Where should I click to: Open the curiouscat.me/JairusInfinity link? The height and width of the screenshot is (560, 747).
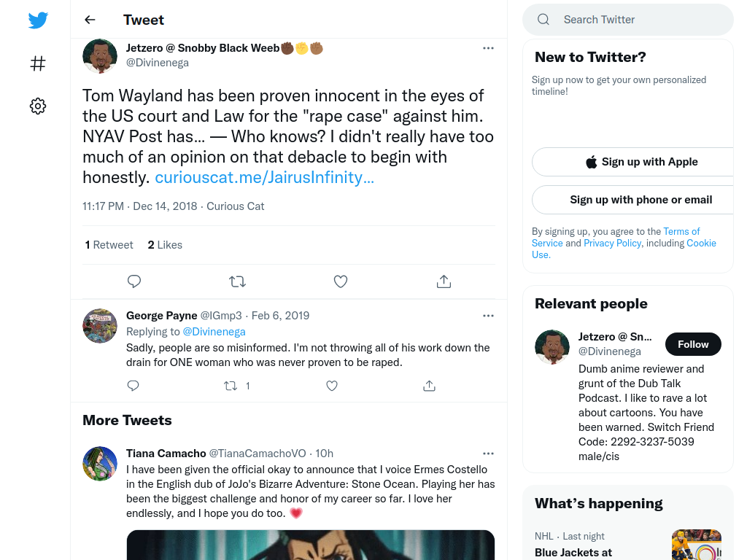click(x=264, y=177)
